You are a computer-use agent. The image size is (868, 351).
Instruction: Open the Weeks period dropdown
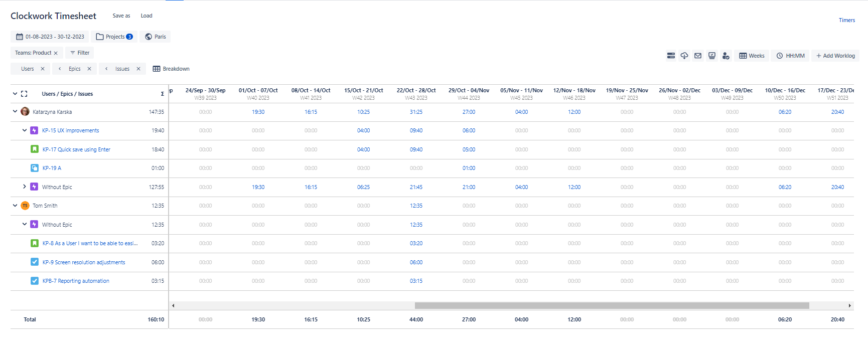(752, 56)
